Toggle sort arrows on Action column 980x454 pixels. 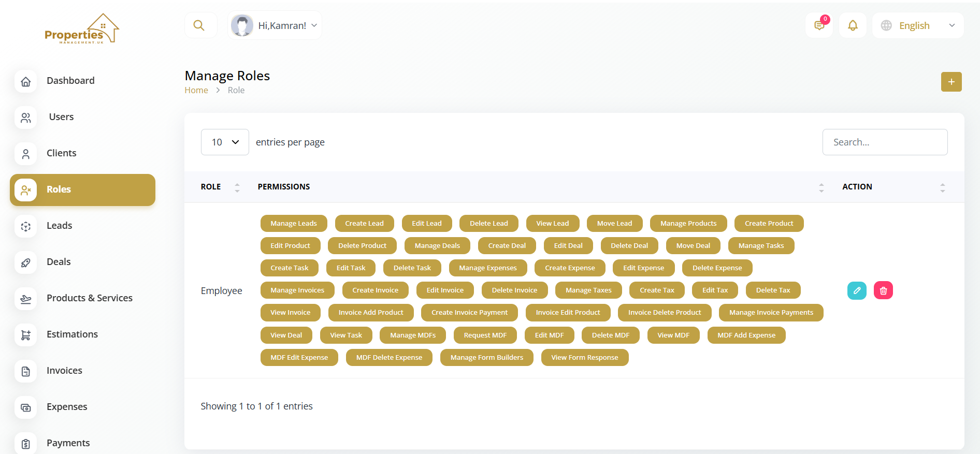click(x=942, y=187)
